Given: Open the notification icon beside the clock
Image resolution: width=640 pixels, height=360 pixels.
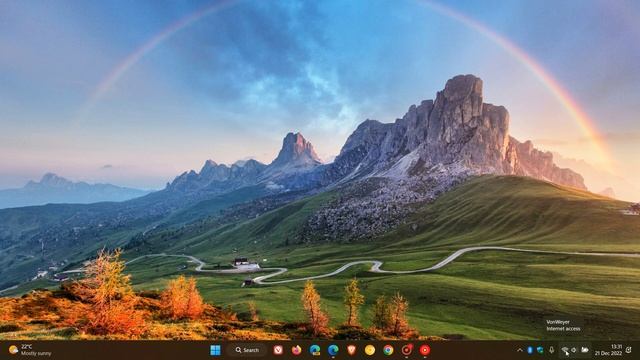Looking at the screenshot, I should (x=629, y=350).
